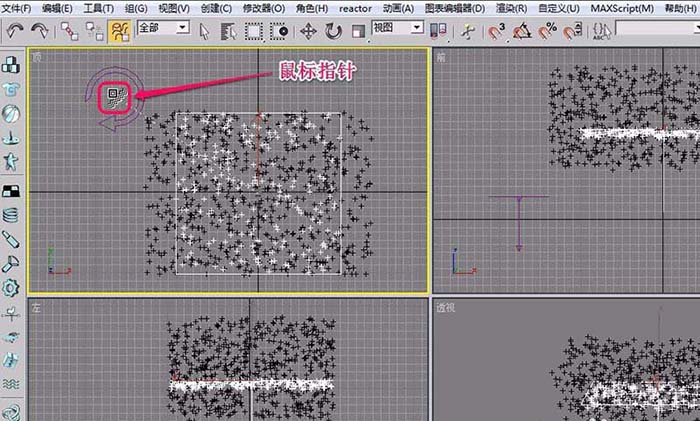Activate the Select and Link tool
This screenshot has height=421, width=700.
click(69, 31)
